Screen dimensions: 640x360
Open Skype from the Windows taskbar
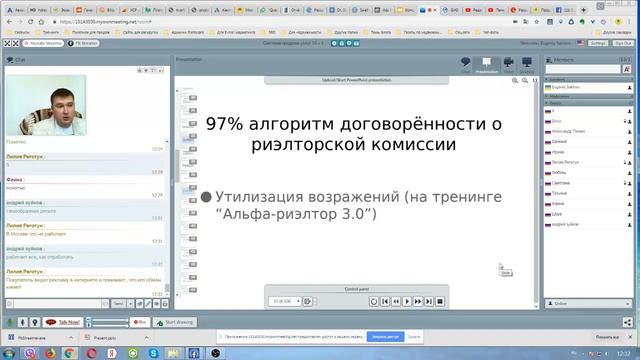click(x=153, y=353)
